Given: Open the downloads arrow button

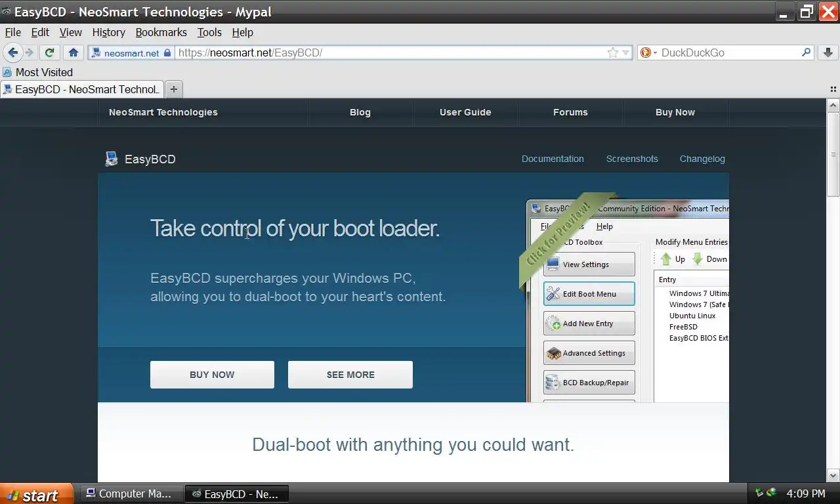Looking at the screenshot, I should (x=828, y=52).
